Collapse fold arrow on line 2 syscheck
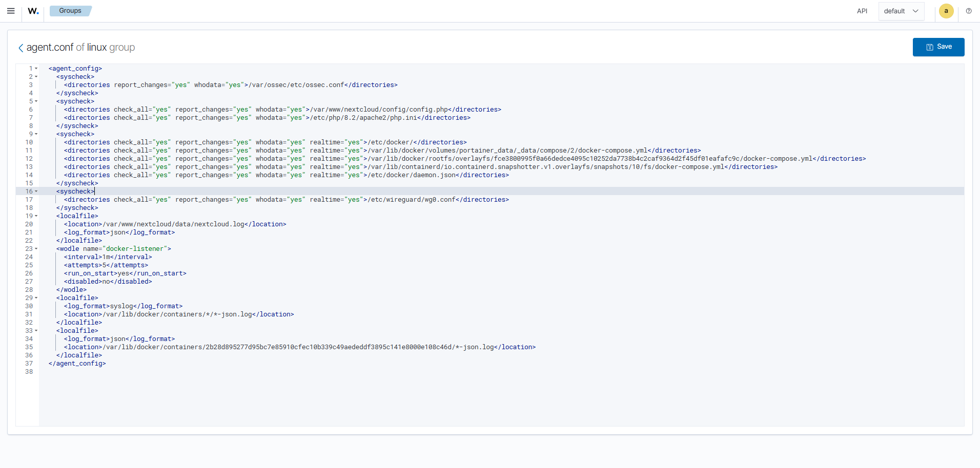Image resolution: width=980 pixels, height=468 pixels. (x=36, y=77)
